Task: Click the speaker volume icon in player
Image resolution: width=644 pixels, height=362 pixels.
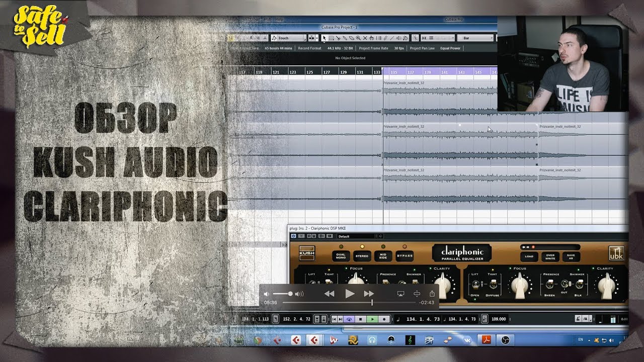Action: click(299, 294)
